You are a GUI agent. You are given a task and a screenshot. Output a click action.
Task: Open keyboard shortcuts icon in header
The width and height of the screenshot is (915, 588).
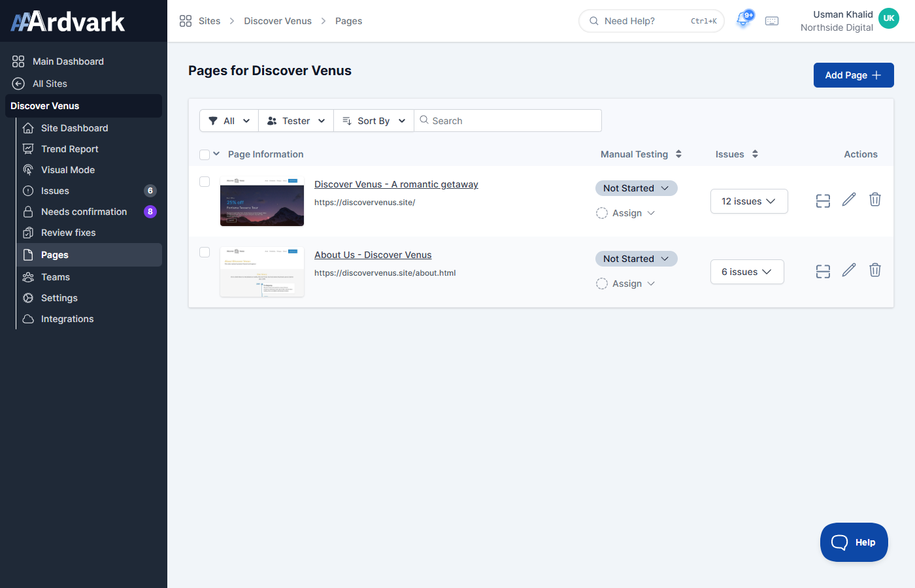772,21
